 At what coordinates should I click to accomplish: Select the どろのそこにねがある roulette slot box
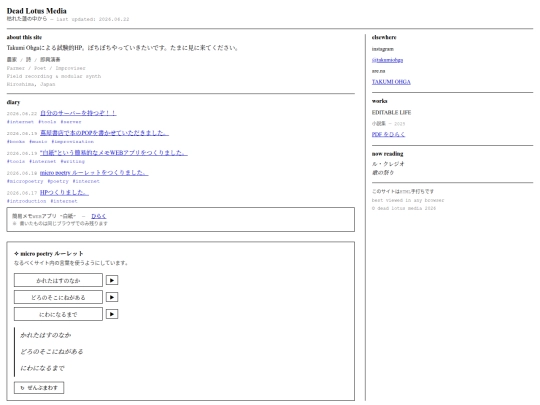pos(58,297)
